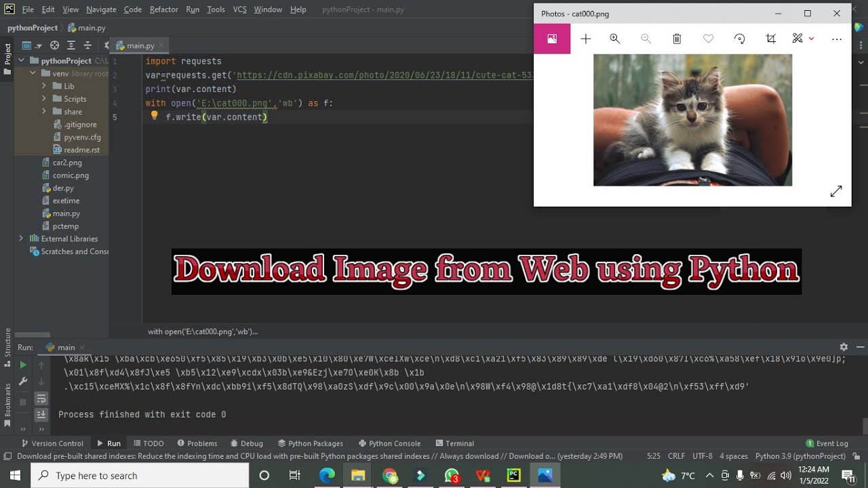Open the Navigate menu
Viewport: 868px width, 488px height.
click(101, 9)
